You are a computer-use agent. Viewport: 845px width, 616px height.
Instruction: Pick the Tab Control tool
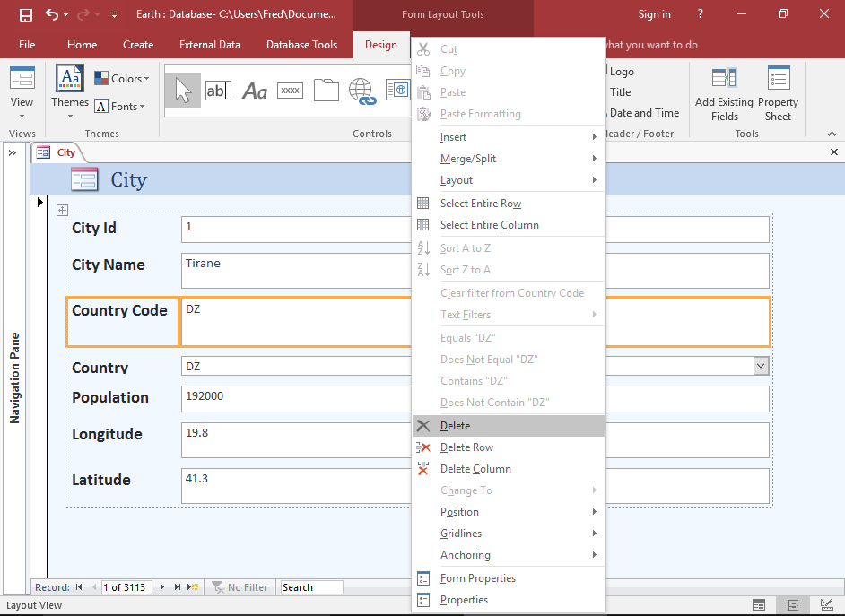point(326,91)
